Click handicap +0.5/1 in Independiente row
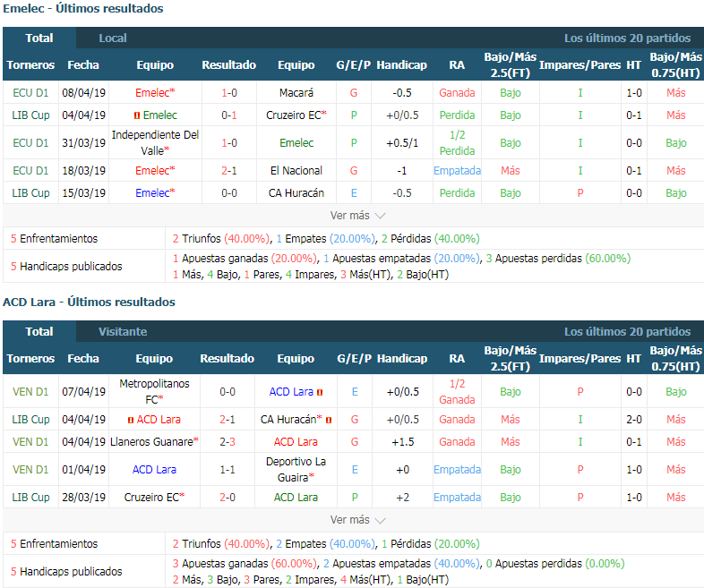The width and height of the screenshot is (704, 588). pyautogui.click(x=402, y=143)
